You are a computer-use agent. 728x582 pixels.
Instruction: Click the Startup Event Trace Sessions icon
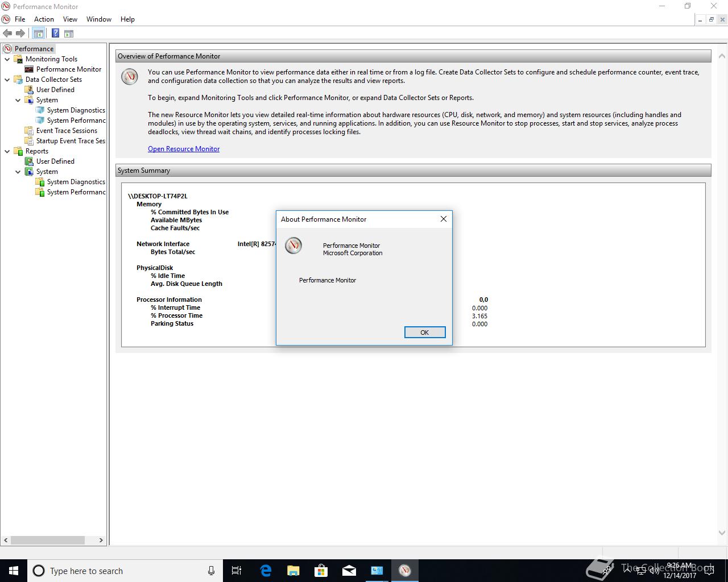click(x=29, y=141)
